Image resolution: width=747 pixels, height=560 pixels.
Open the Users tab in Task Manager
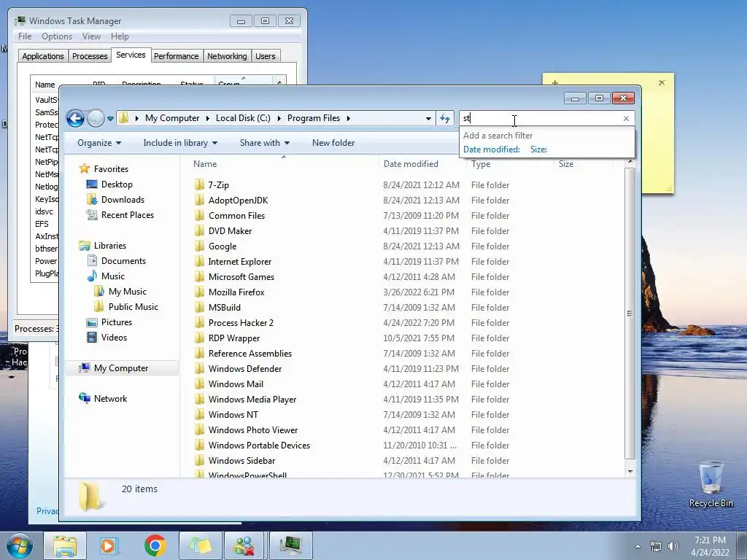tap(266, 56)
